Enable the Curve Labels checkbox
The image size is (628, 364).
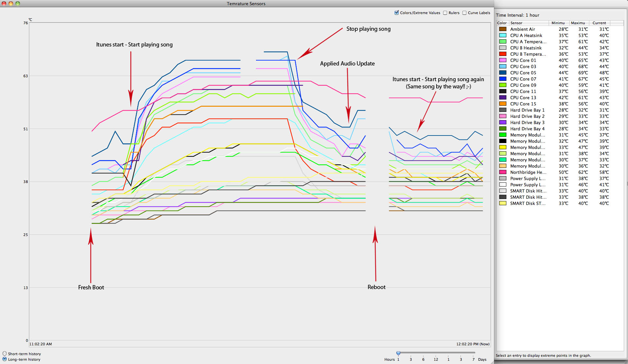[464, 13]
